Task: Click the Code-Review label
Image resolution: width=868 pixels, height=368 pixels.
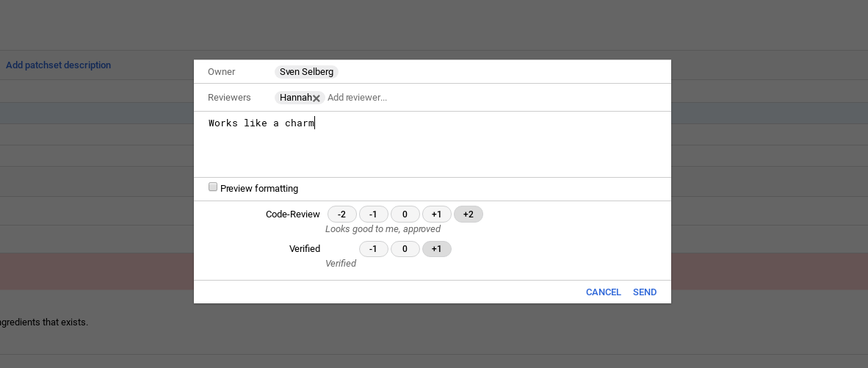Action: (292, 214)
